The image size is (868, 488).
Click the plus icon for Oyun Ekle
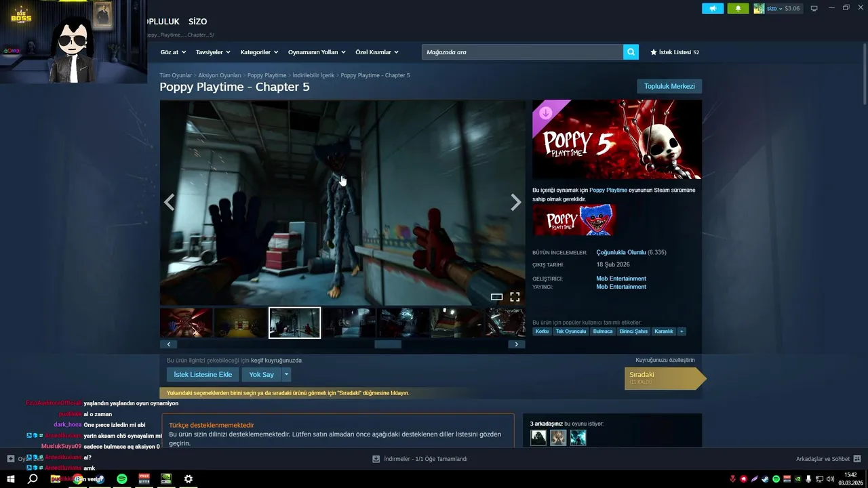11,459
